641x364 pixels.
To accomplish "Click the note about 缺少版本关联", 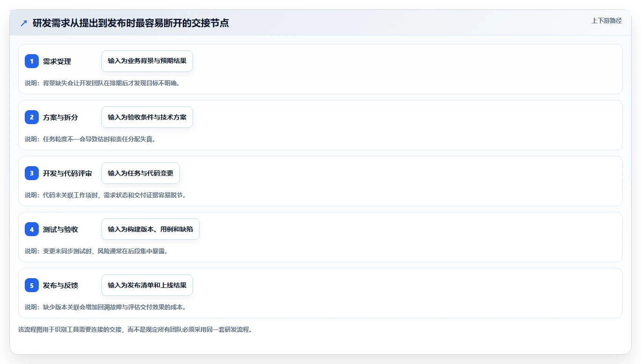I will tap(106, 307).
